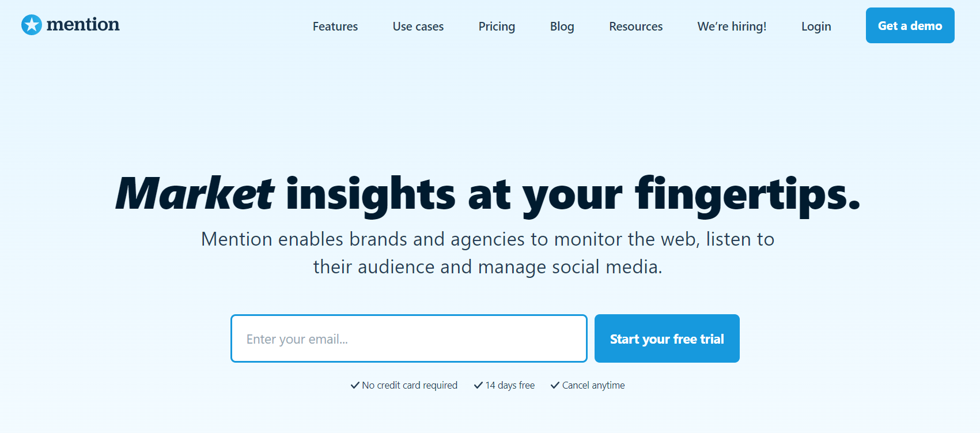Open the Features menu
This screenshot has width=980, height=433.
click(335, 27)
